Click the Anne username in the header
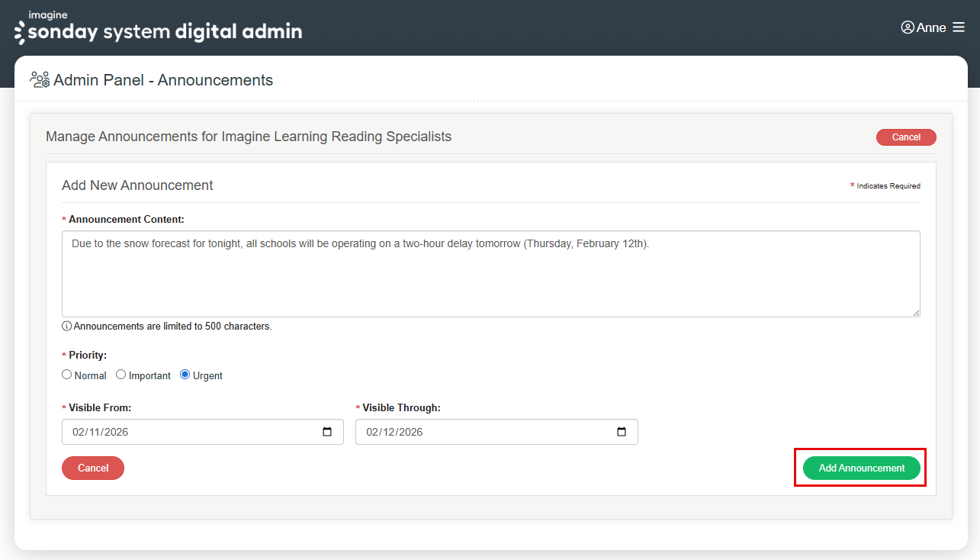 coord(931,27)
